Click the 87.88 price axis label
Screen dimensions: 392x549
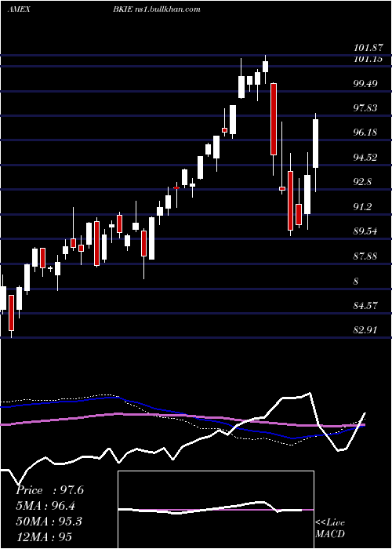click(x=366, y=256)
